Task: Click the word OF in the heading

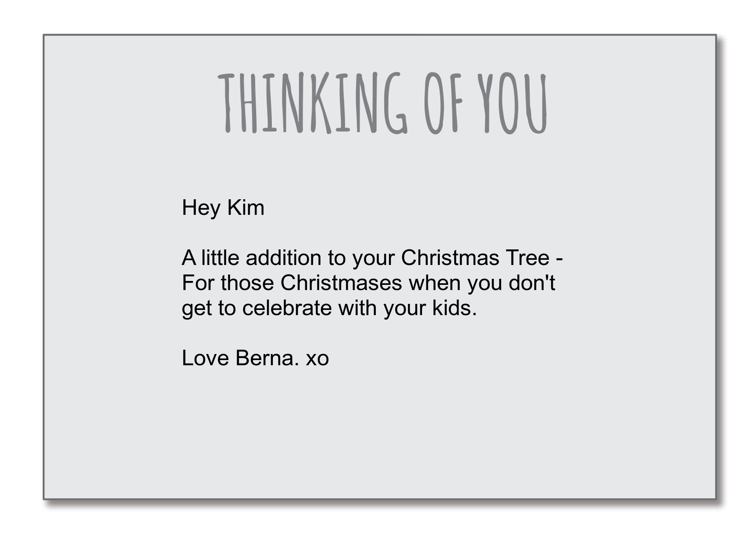Action: click(443, 103)
